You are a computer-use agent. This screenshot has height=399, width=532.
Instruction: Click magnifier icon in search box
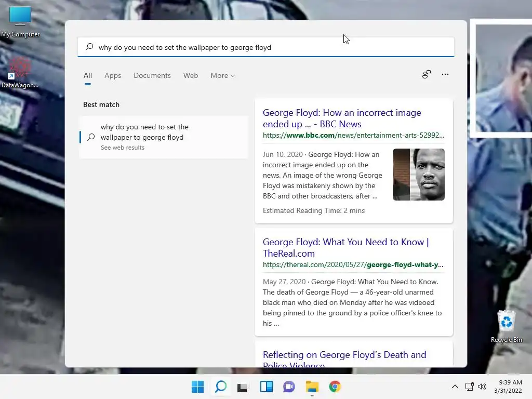[89, 47]
